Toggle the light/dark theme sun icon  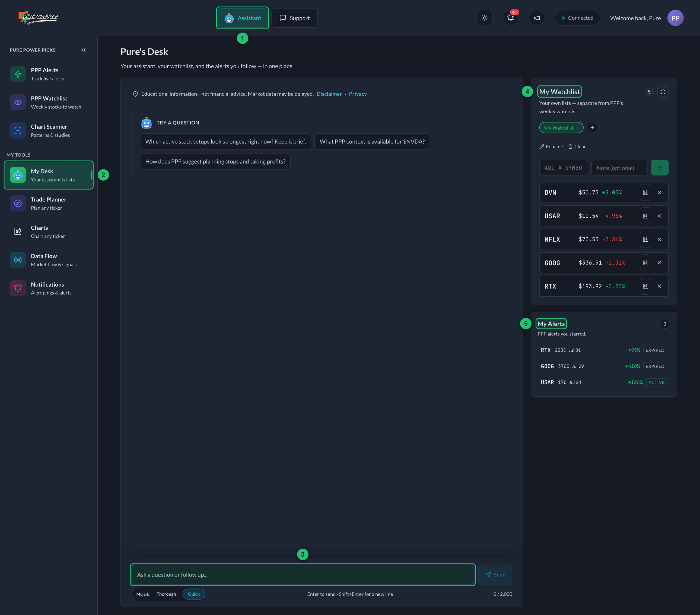click(484, 18)
